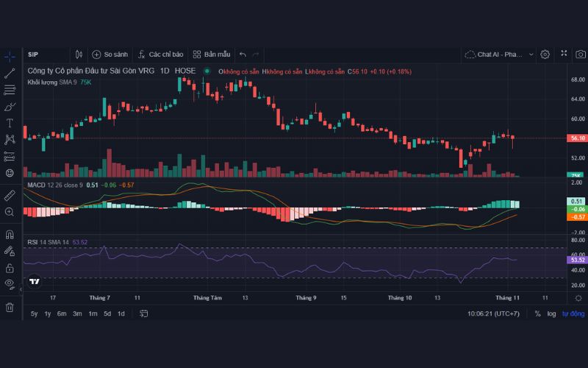The image size is (588, 368).
Task: Toggle lock all drawing tools
Action: pyautogui.click(x=10, y=268)
